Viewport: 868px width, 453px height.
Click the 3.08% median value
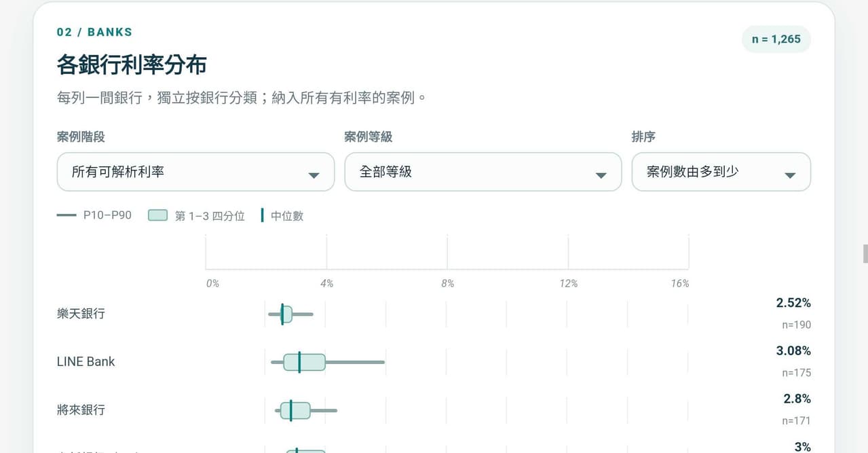click(x=793, y=351)
